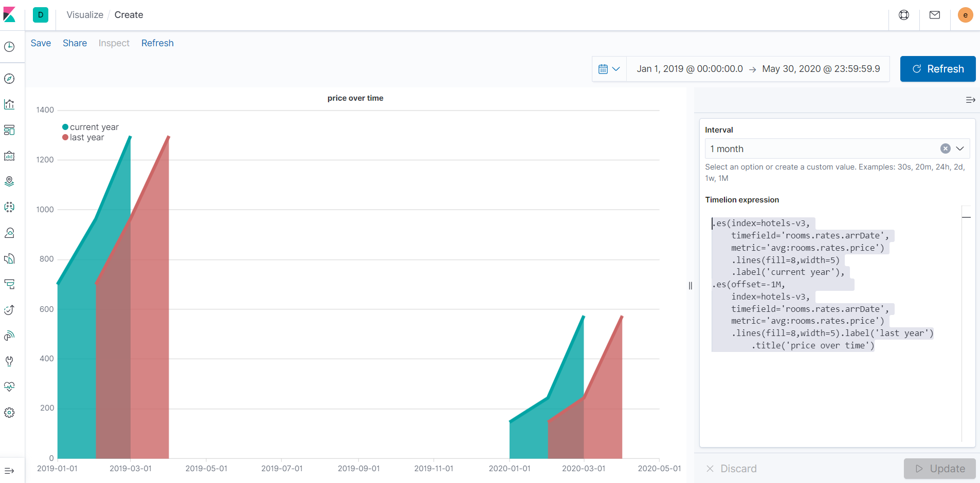
Task: Open the Recently viewed clock icon
Action: point(9,47)
